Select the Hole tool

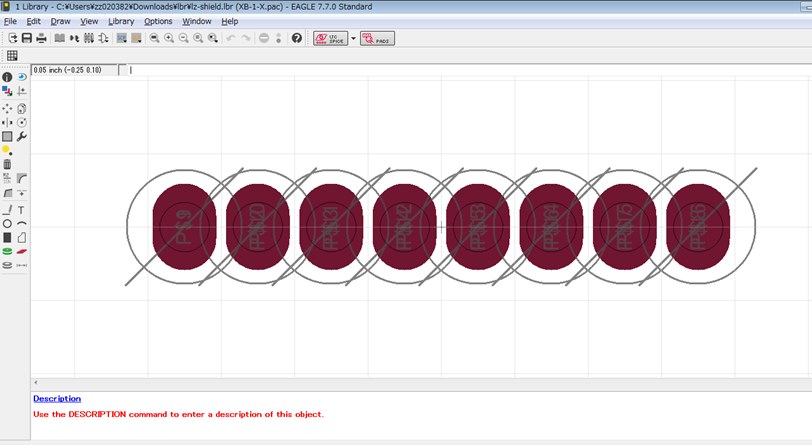[x=7, y=265]
